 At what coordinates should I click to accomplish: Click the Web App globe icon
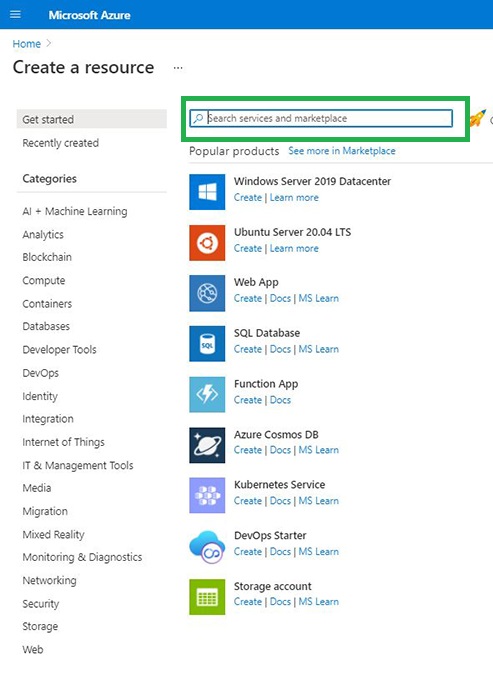(207, 293)
